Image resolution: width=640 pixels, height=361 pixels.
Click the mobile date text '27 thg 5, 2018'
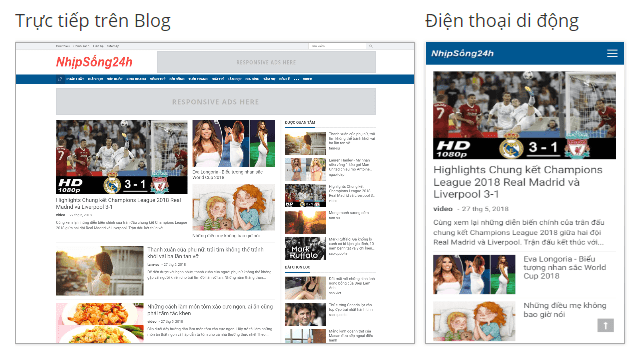tap(485, 209)
